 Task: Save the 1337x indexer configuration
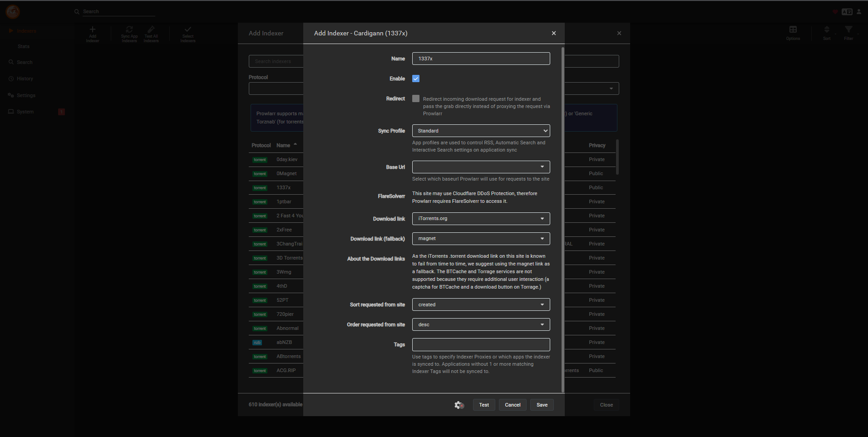click(542, 404)
